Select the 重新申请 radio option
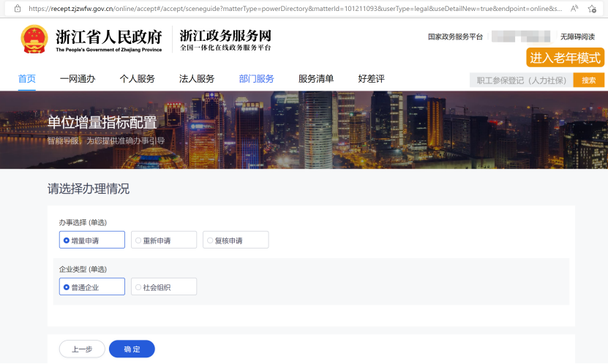 [164, 240]
